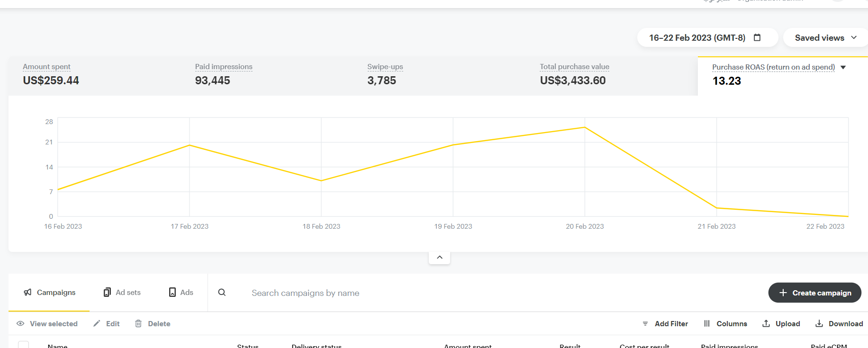Click the Delete trash icon
This screenshot has width=868, height=348.
[x=138, y=323]
